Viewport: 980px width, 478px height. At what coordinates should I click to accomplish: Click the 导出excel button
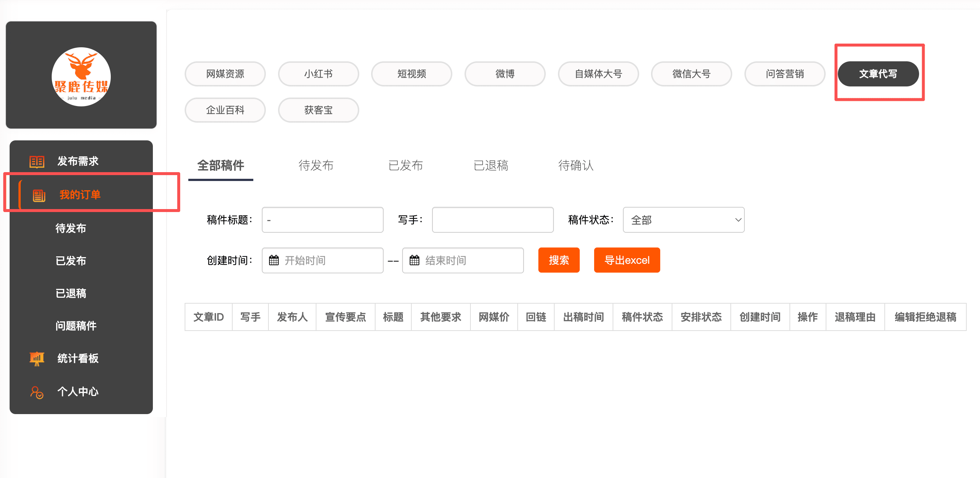pyautogui.click(x=627, y=260)
